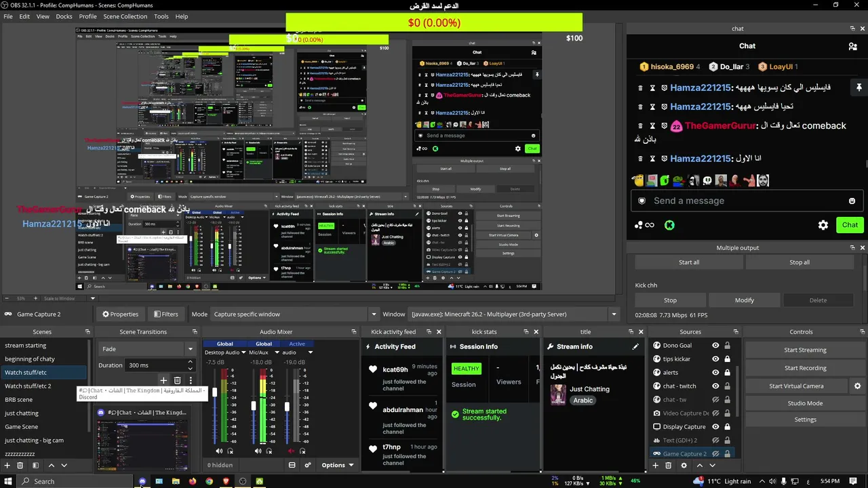Image resolution: width=868 pixels, height=488 pixels.
Task: Click Start all in Multiple output
Action: pyautogui.click(x=689, y=262)
